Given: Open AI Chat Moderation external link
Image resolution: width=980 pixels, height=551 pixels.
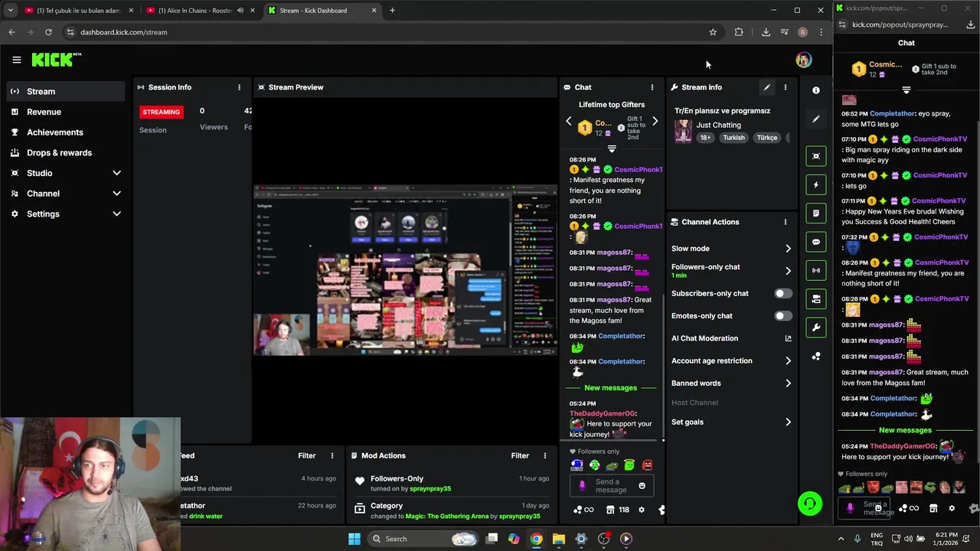Looking at the screenshot, I should click(x=788, y=338).
